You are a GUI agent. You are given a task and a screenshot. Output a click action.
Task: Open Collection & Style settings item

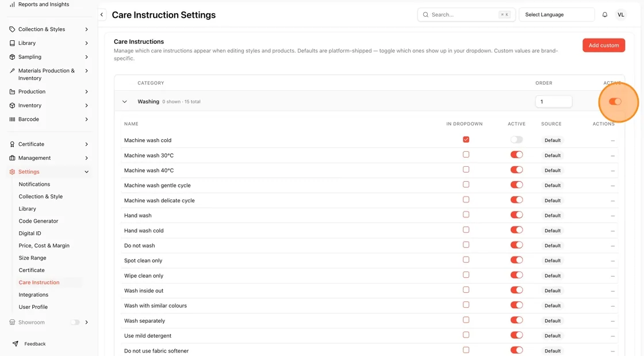click(x=41, y=197)
